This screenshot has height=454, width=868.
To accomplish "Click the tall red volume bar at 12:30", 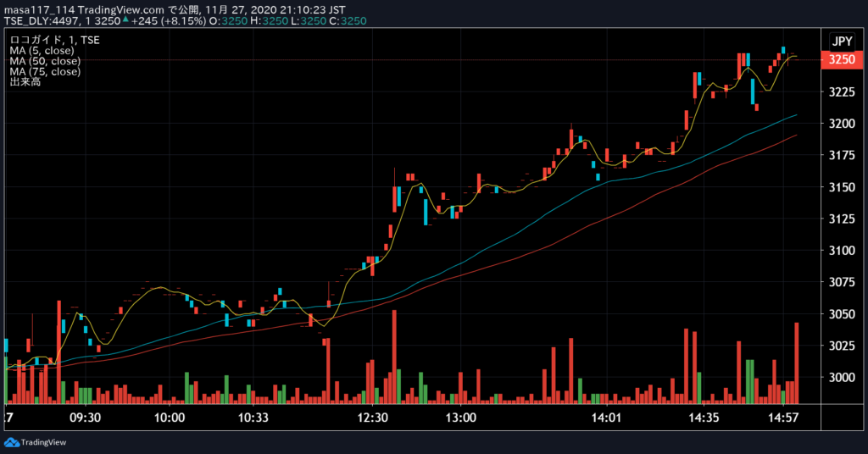I will tap(394, 357).
